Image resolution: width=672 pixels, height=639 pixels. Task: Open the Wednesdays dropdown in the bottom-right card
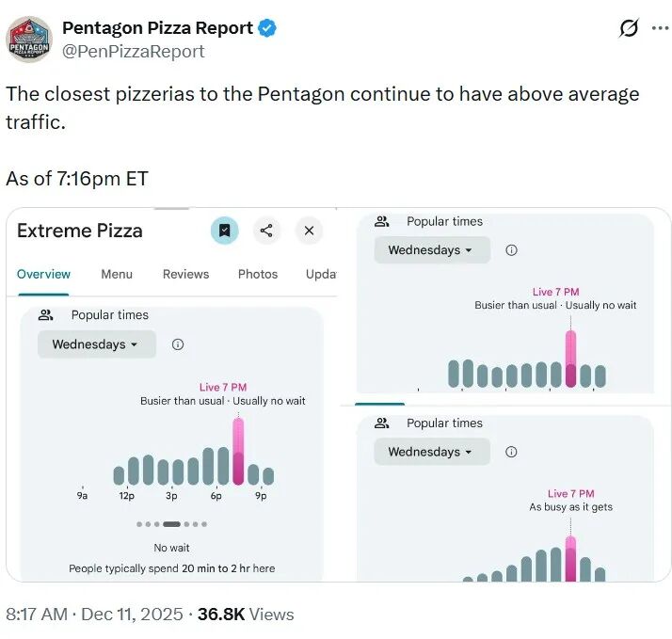[431, 452]
